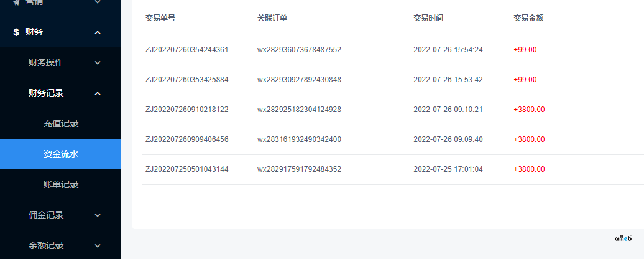
Task: Expand the 余额记录 submenu chevron
Action: pyautogui.click(x=98, y=245)
